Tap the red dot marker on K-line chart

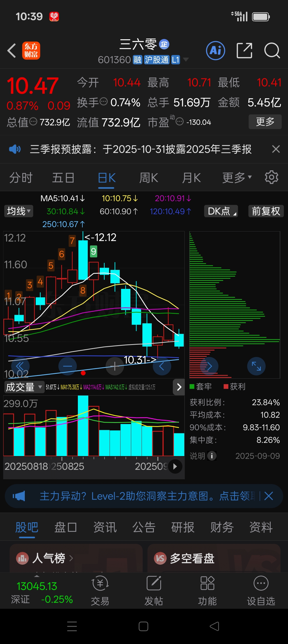83,373
